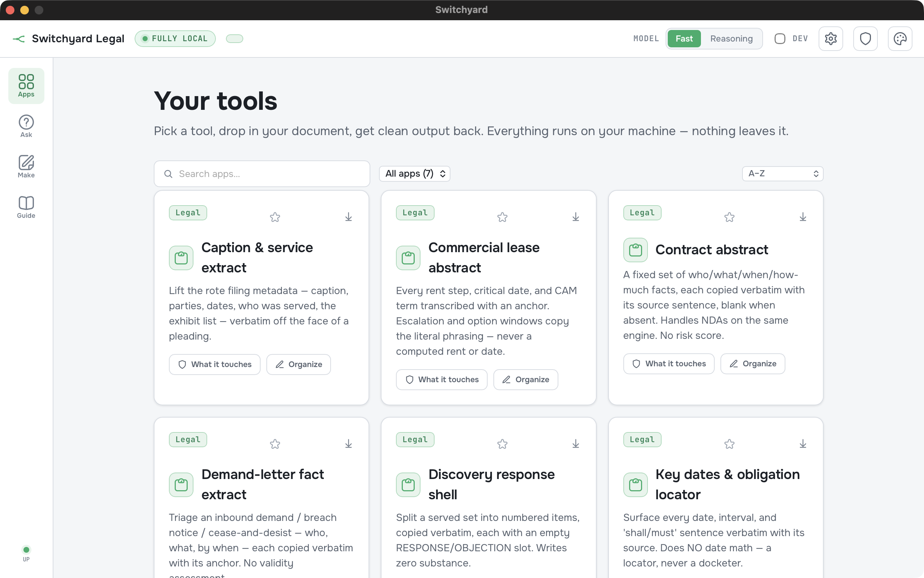Open the Contract abstract tool title
The width and height of the screenshot is (924, 578).
pos(712,250)
